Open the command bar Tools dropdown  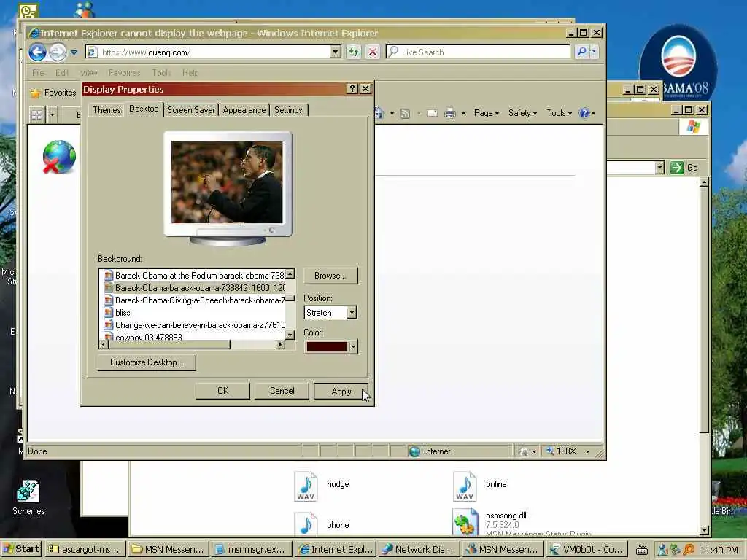[x=560, y=113]
